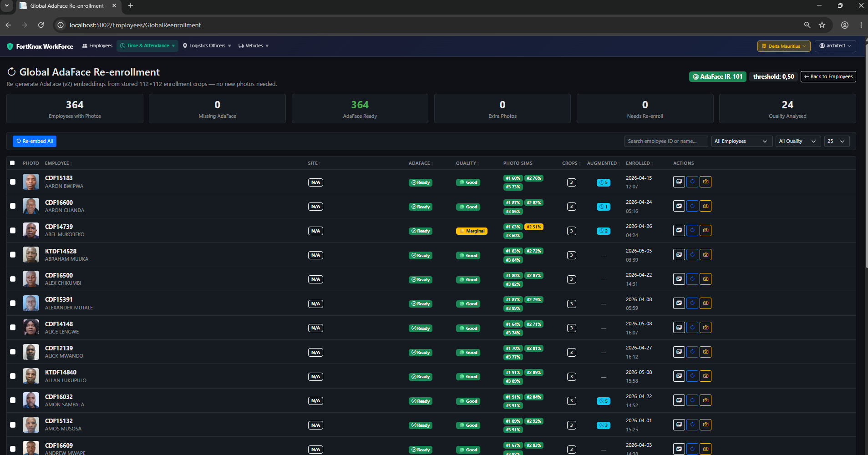Select the checkbox for ABEL MUKOBEKO
Image resolution: width=868 pixels, height=455 pixels.
[x=13, y=231]
